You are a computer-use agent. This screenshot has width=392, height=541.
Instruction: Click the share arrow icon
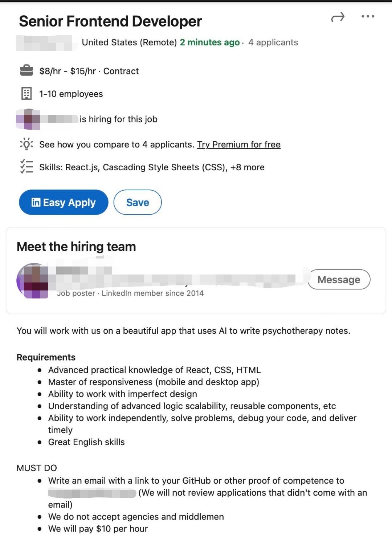coord(338,17)
